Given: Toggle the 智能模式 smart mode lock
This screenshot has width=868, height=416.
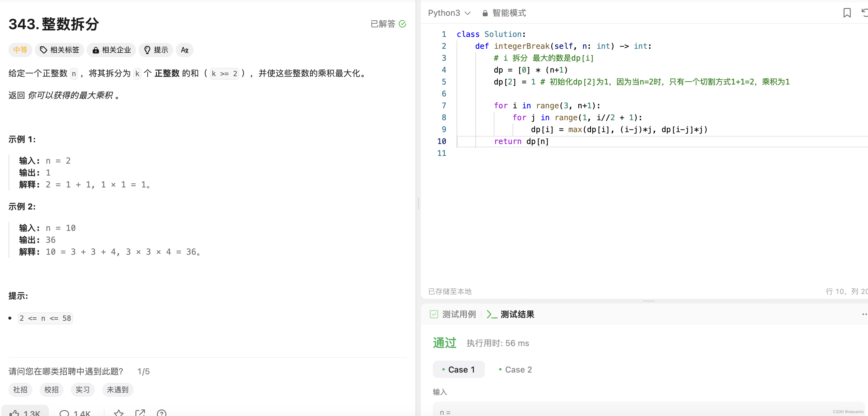Looking at the screenshot, I should (x=504, y=13).
